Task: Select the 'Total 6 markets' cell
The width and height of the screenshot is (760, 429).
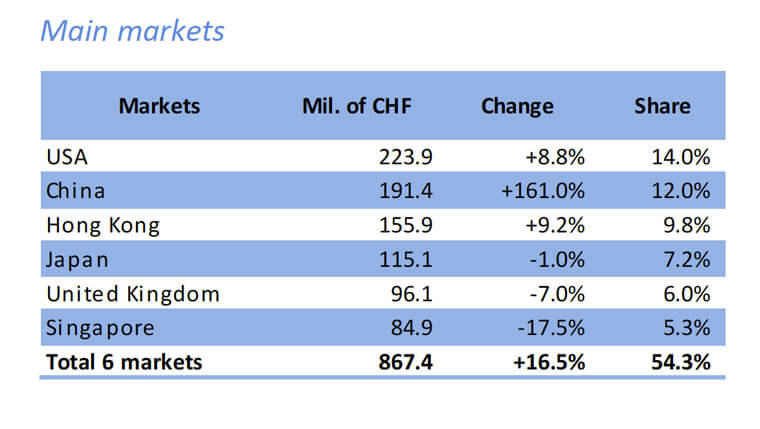Action: click(124, 362)
